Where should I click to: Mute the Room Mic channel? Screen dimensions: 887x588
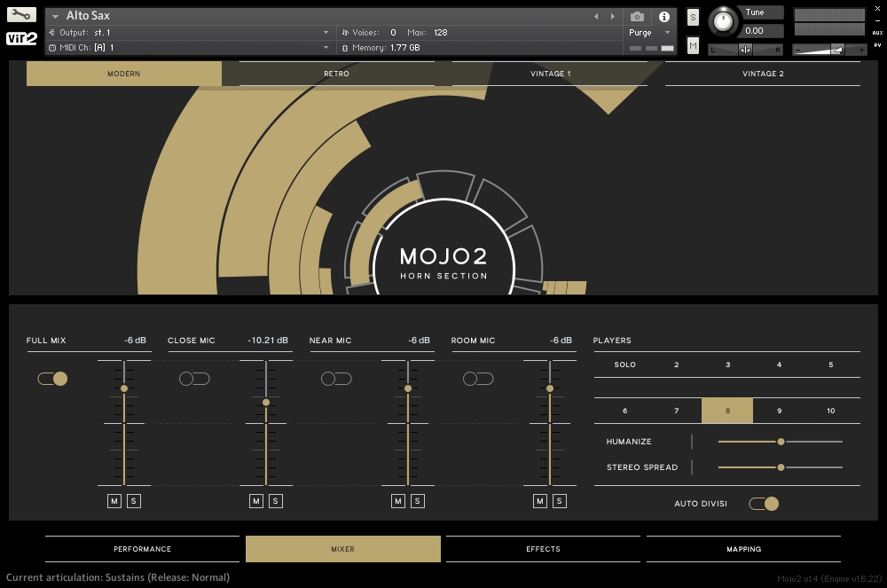click(x=539, y=500)
